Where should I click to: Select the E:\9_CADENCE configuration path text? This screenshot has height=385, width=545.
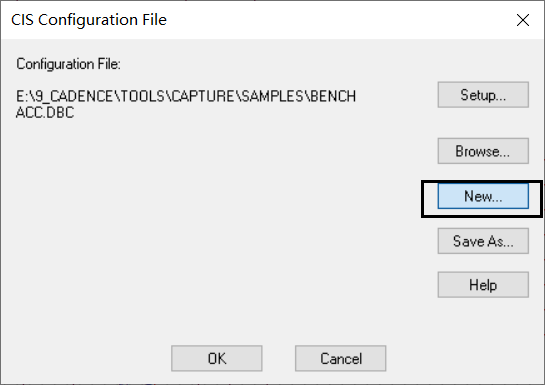(x=186, y=96)
